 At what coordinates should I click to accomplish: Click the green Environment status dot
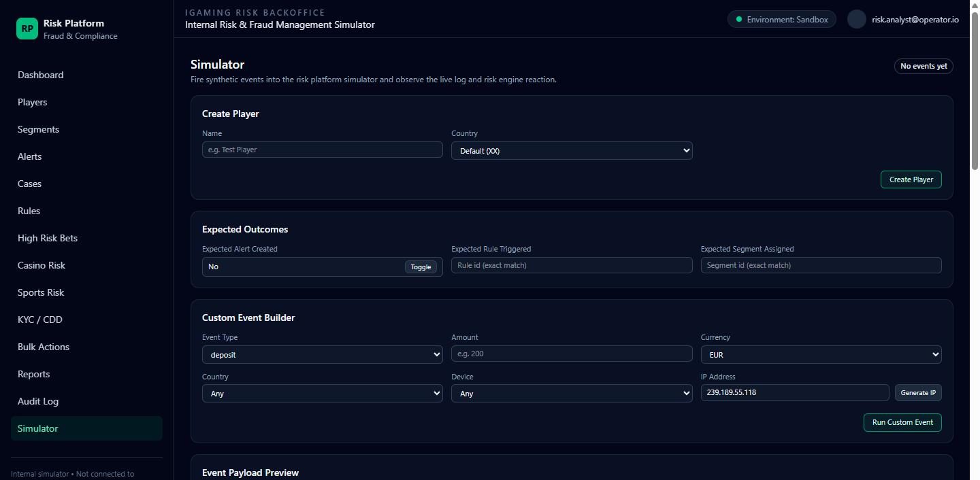point(739,19)
